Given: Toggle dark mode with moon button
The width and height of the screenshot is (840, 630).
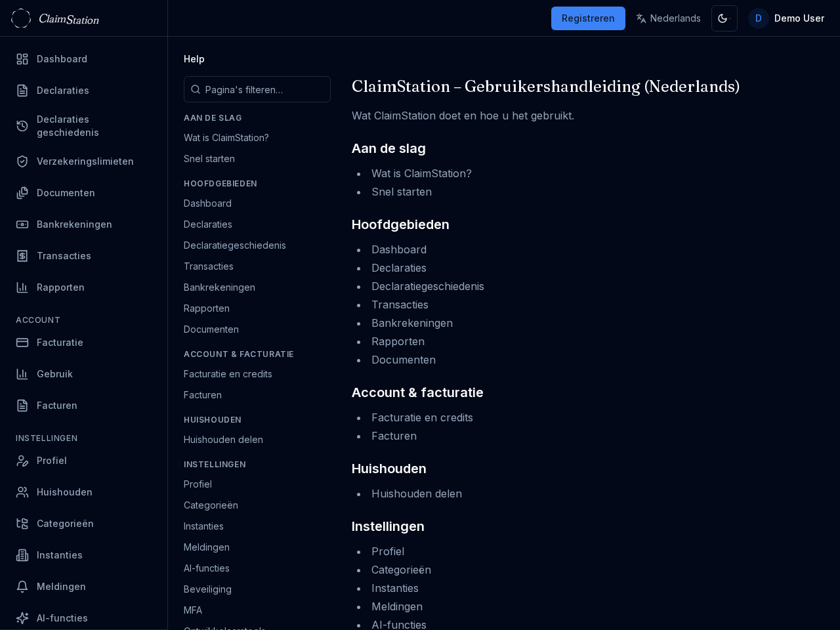Looking at the screenshot, I should tap(724, 18).
